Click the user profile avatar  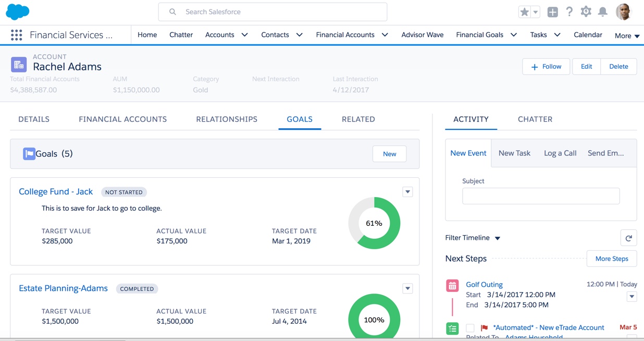(623, 12)
